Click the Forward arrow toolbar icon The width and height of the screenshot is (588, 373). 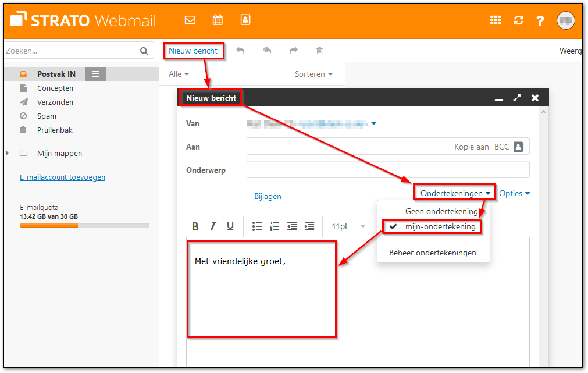(293, 51)
